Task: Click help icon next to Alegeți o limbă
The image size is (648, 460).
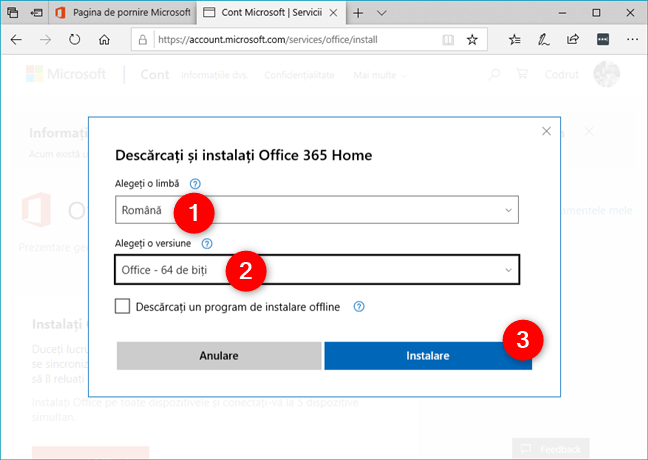Action: pos(195,184)
